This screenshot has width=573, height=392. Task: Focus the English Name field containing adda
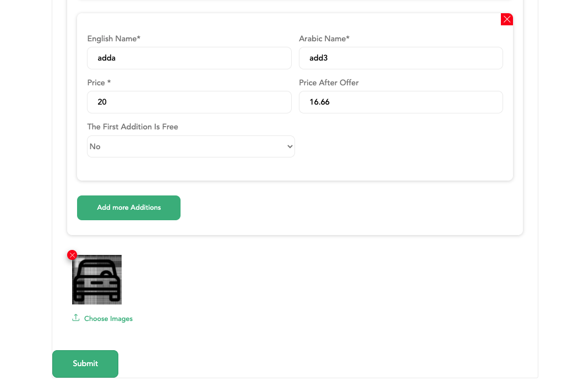pos(189,58)
